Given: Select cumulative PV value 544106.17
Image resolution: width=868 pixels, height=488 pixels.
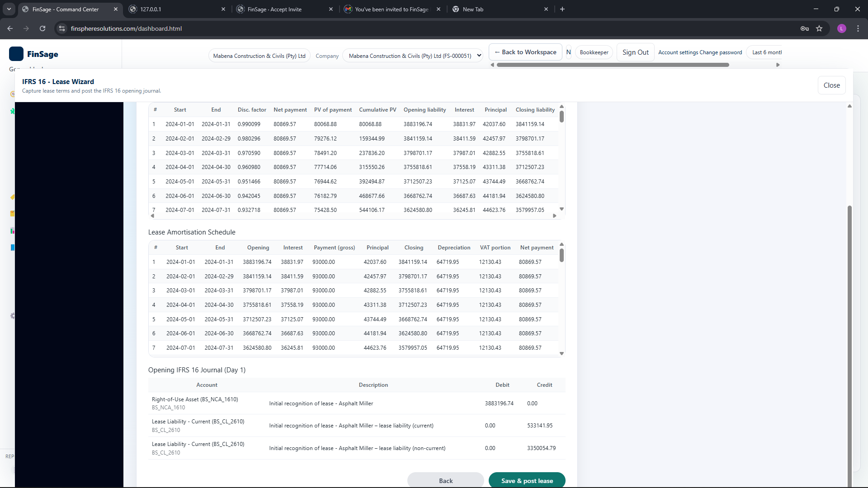Looking at the screenshot, I should pyautogui.click(x=372, y=210).
